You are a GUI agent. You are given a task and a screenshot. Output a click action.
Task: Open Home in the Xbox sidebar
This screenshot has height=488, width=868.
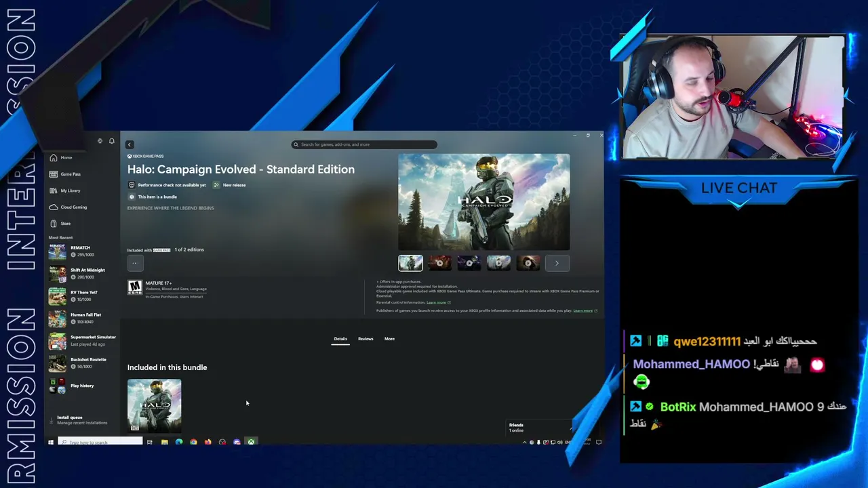[61, 158]
